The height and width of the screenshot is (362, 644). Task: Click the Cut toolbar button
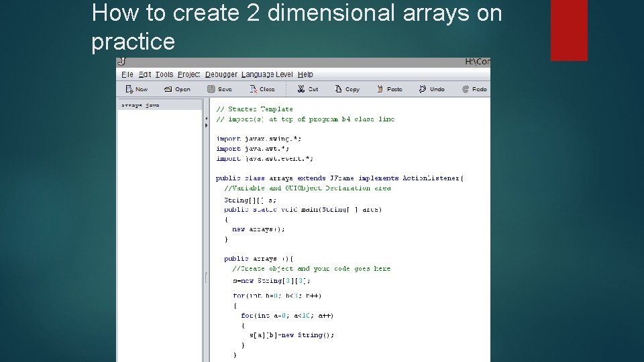[308, 89]
